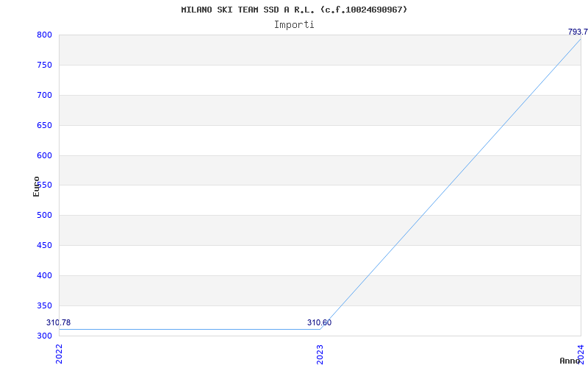Click the Anno axis title
The width and height of the screenshot is (588, 368).
click(x=570, y=361)
